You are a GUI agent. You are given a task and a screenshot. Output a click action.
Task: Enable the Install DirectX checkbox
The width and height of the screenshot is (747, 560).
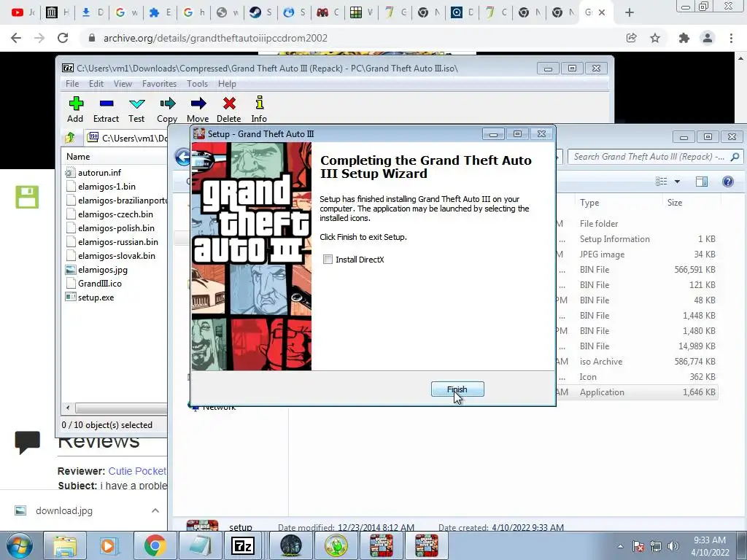point(328,260)
